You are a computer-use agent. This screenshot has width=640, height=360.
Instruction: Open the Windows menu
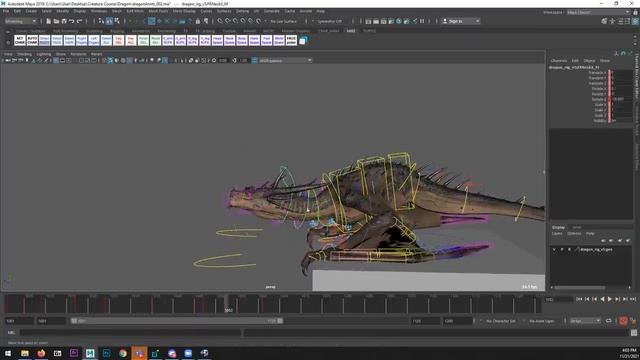coord(99,11)
